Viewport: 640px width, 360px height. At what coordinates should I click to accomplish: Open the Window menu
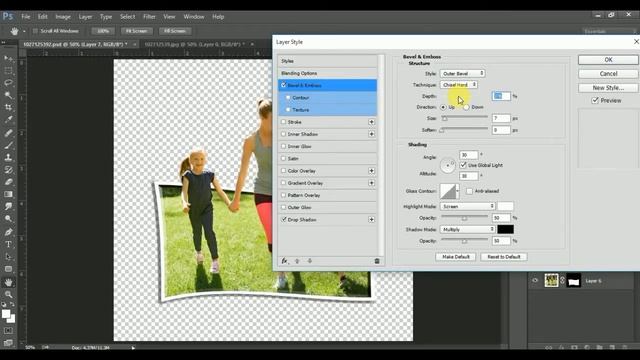pyautogui.click(x=193, y=17)
